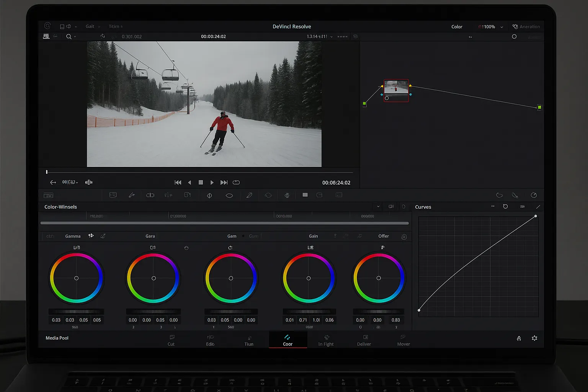
Task: Open the Media Pool
Action: (x=57, y=338)
